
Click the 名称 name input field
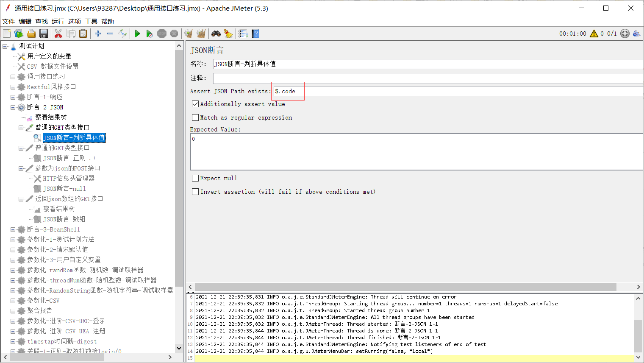click(428, 64)
